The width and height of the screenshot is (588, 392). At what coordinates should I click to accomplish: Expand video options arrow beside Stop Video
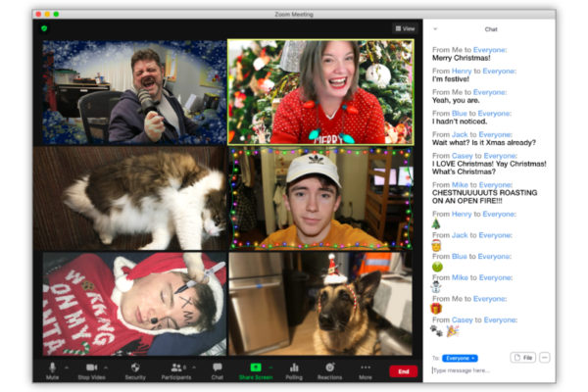pos(106,367)
